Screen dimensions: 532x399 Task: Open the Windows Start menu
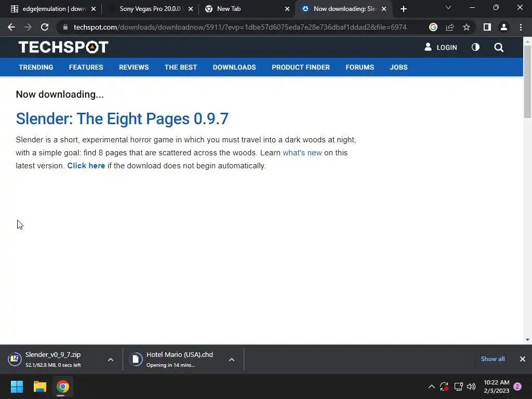point(17,387)
